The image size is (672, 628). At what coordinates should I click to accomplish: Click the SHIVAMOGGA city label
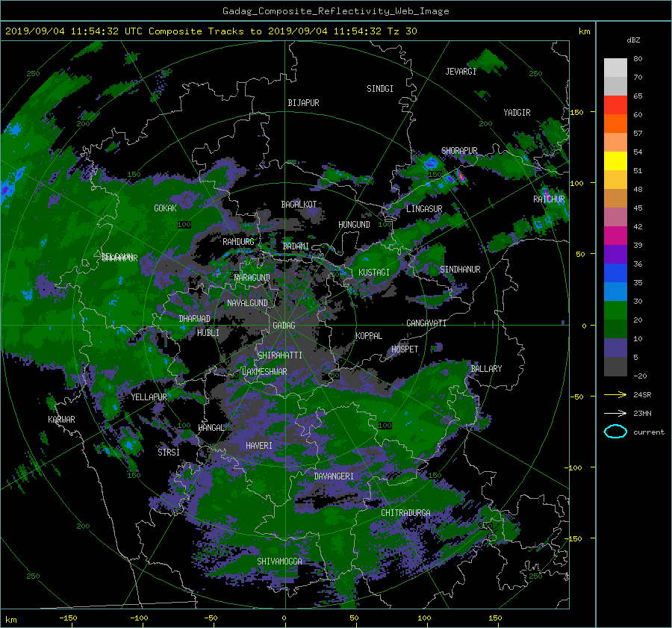point(279,562)
